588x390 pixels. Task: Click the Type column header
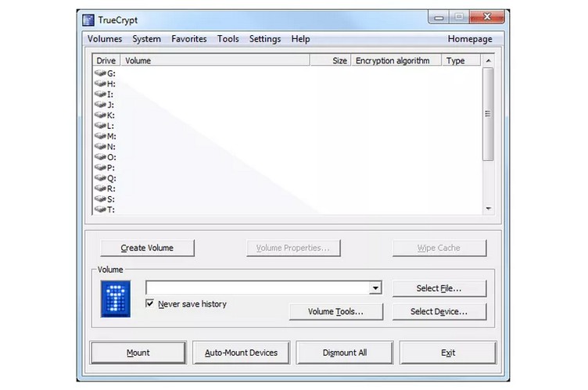pos(461,61)
